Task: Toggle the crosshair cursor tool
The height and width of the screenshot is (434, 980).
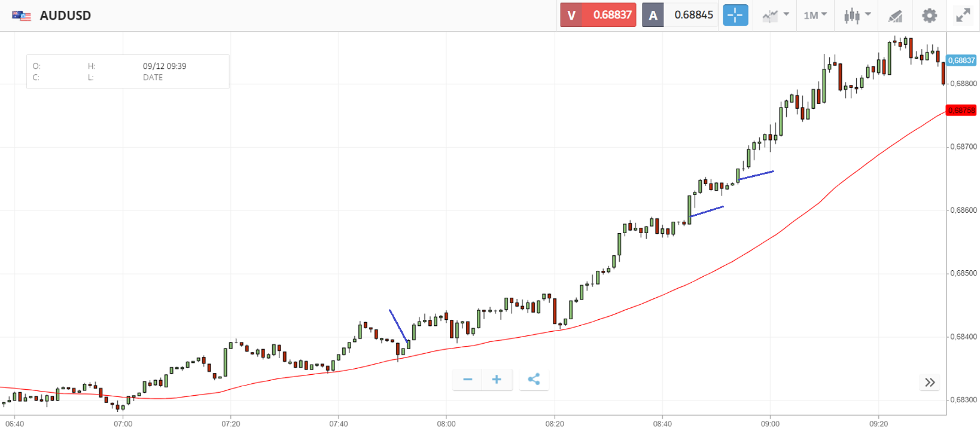Action: 735,15
